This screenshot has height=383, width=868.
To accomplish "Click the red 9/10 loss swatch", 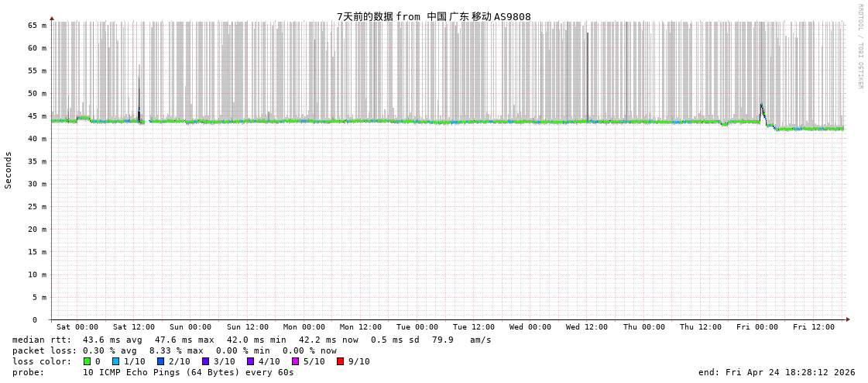I will click(x=341, y=361).
